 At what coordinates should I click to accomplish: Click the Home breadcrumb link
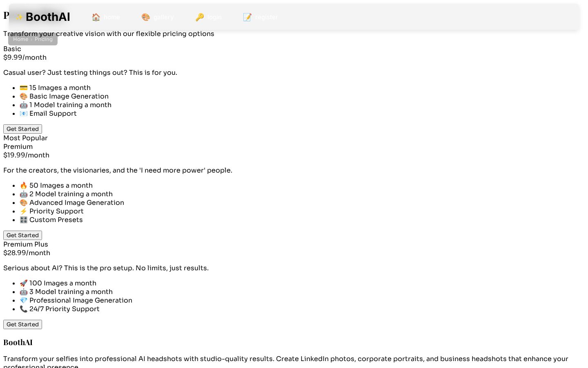pos(20,39)
